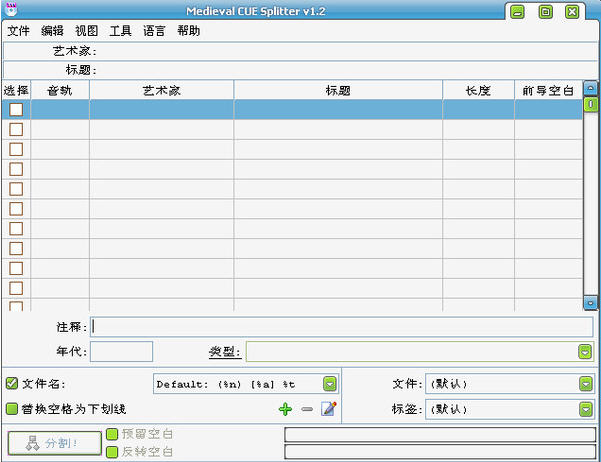Click the upper progress bar

coord(440,435)
